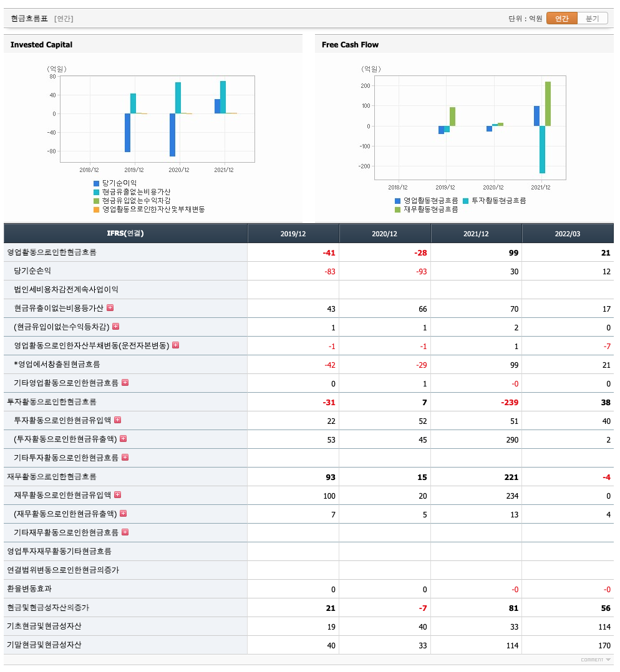620x672 pixels.
Task: Click the 170 ending cash value
Action: coord(604,645)
